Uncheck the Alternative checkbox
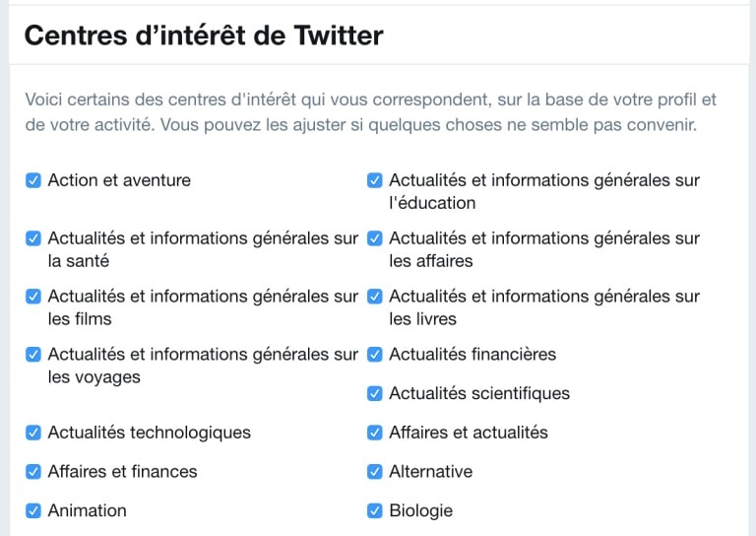756x536 pixels. pyautogui.click(x=375, y=472)
